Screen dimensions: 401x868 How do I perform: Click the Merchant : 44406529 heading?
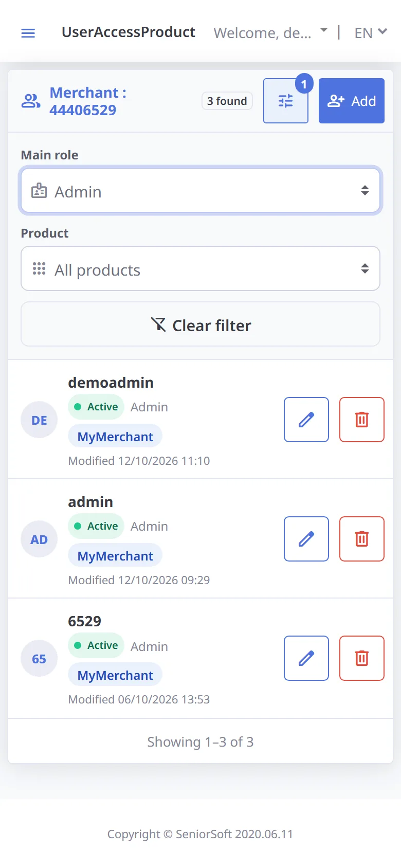point(88,101)
